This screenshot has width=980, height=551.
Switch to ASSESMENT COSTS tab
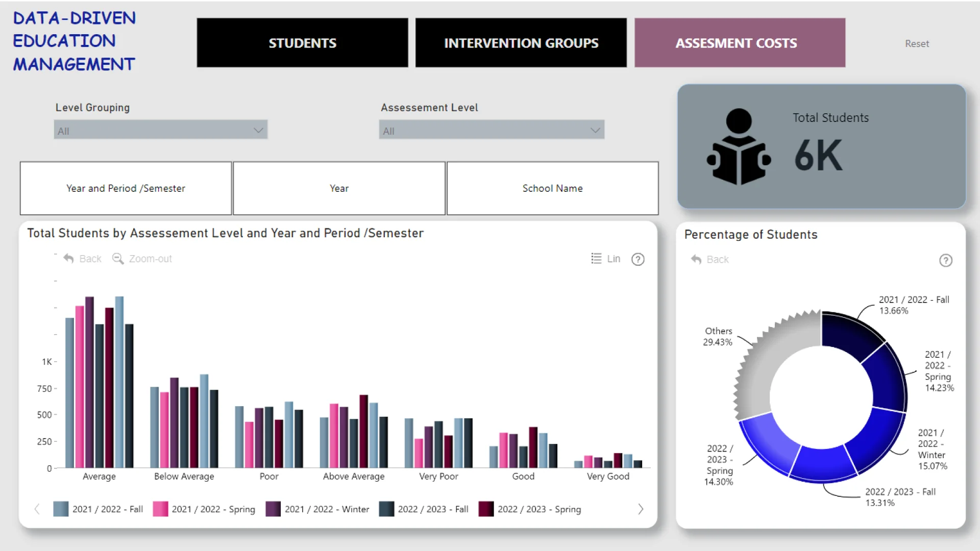click(x=740, y=43)
